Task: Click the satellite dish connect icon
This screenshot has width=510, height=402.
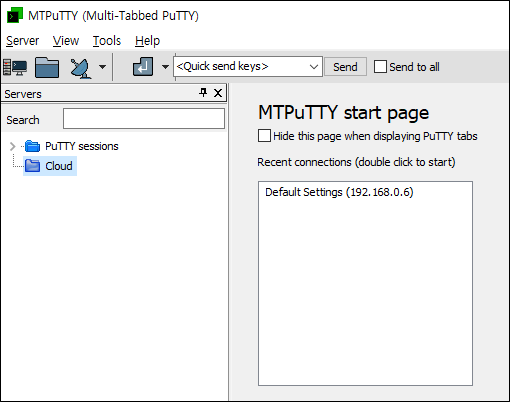Action: 80,68
